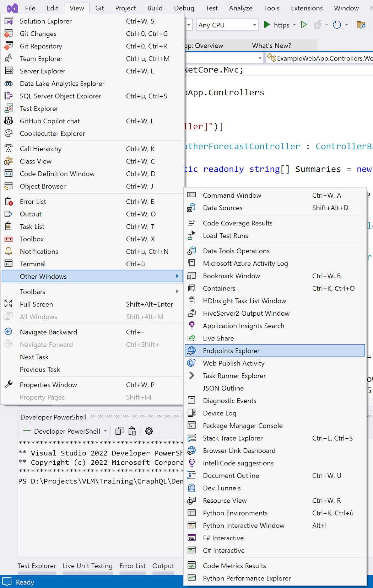Click the Data Sources icon
This screenshot has height=588, width=373.
point(192,208)
